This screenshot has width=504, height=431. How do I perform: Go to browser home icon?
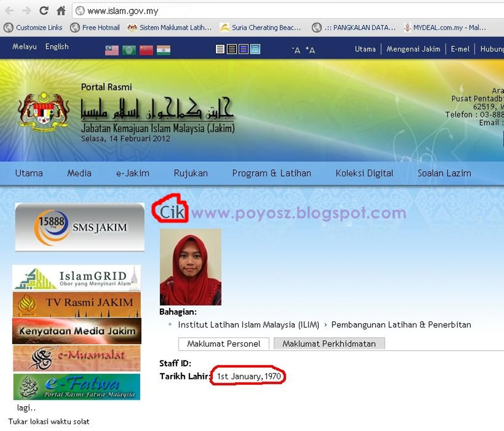click(61, 11)
